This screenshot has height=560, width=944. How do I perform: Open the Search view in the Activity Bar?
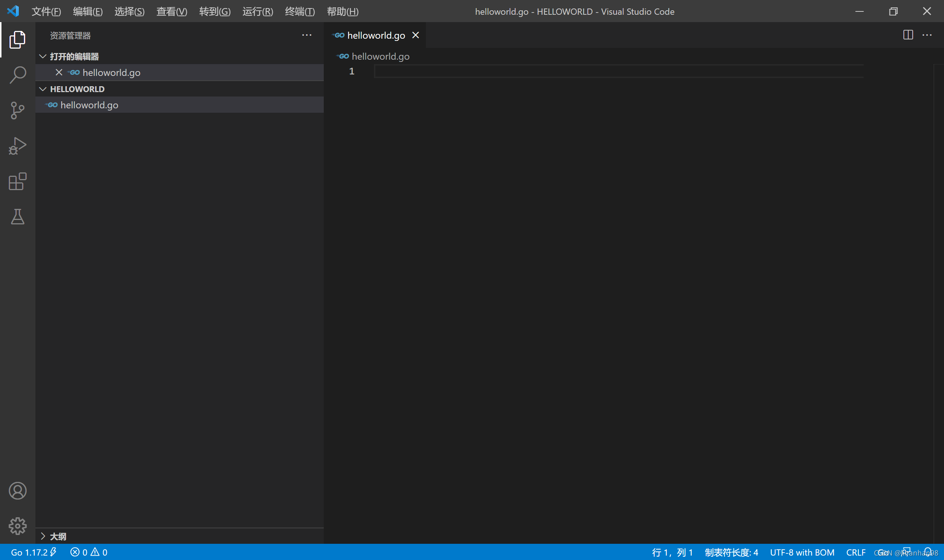(x=17, y=75)
